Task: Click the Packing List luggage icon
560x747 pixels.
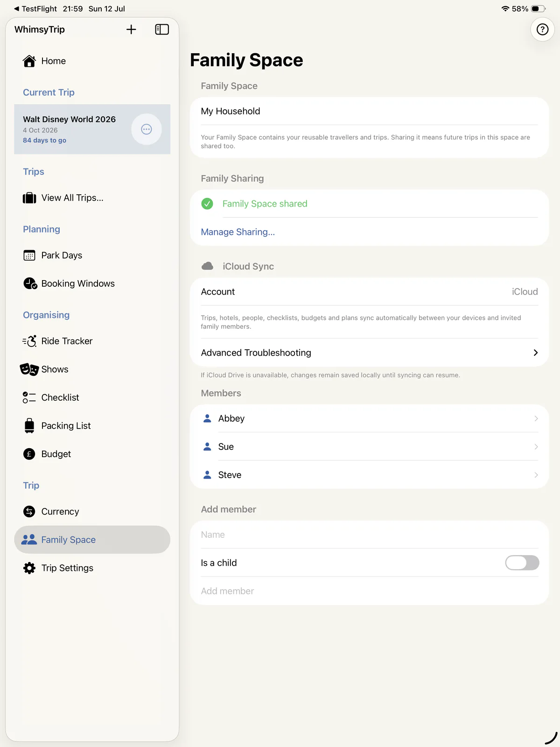Action: [29, 426]
